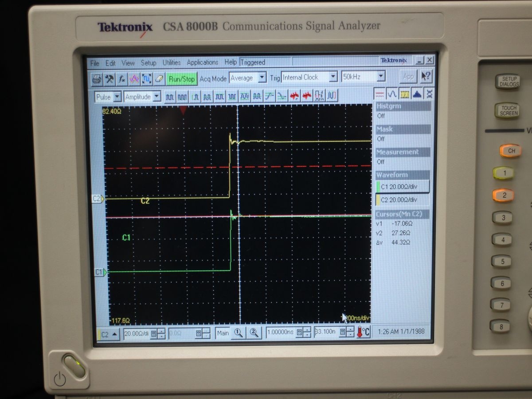Click the Histgrm readout header
The image size is (532, 399).
(x=403, y=106)
